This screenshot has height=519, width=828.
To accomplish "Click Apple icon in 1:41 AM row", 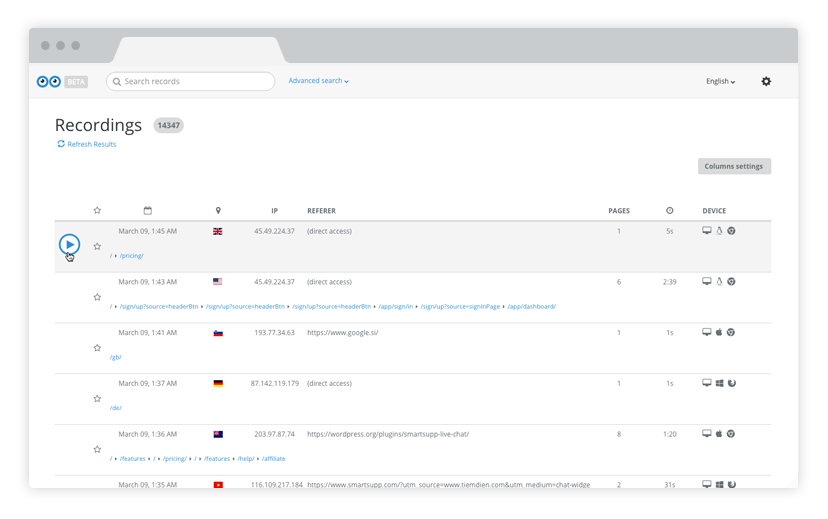I will click(x=719, y=332).
